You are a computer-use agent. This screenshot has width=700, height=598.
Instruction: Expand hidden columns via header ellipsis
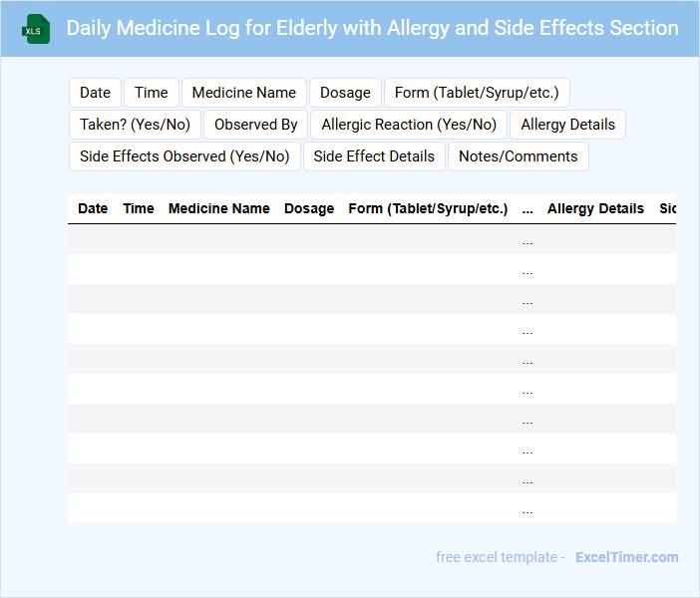click(x=527, y=208)
